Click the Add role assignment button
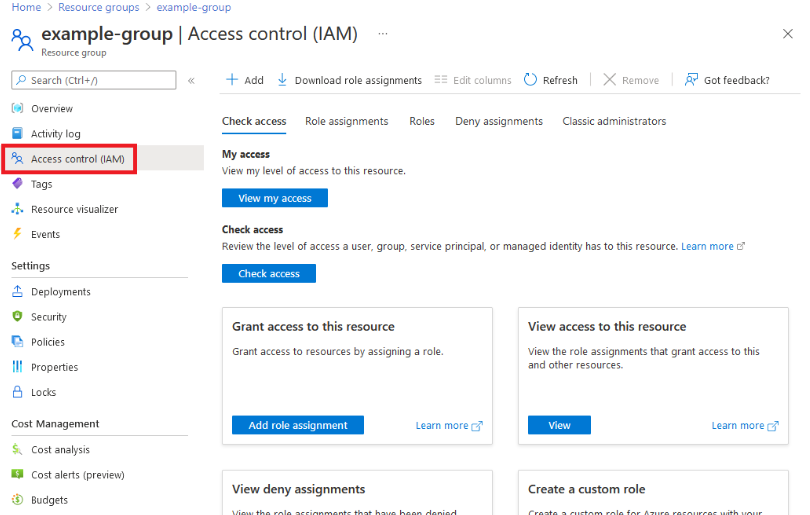Viewport: 810px width, 515px height. pyautogui.click(x=298, y=425)
